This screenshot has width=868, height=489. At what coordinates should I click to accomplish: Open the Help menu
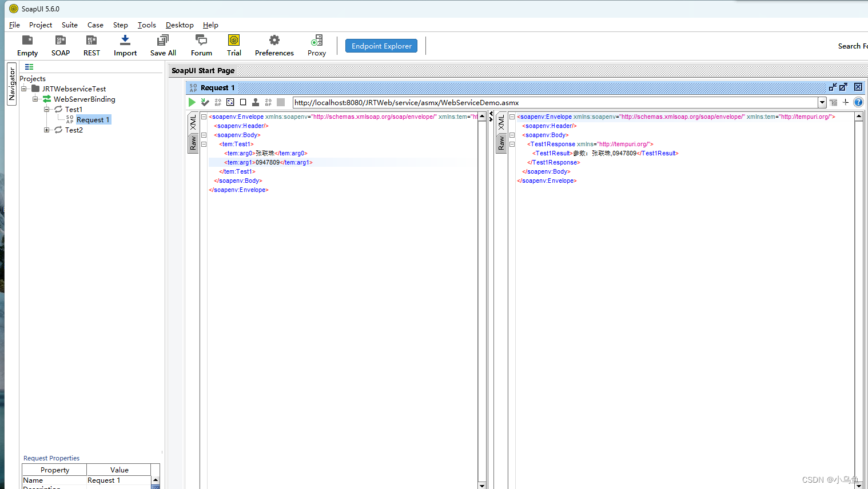(x=210, y=25)
